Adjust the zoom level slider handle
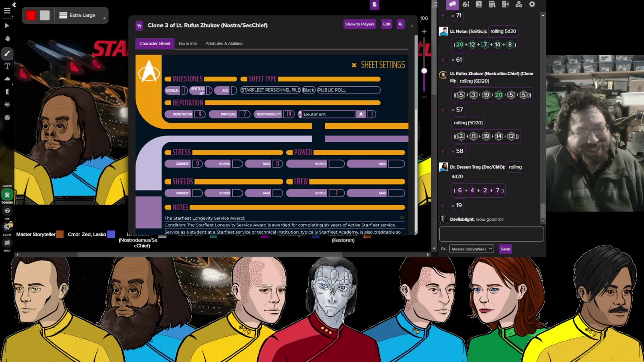This screenshot has width=644, height=362. tap(424, 71)
